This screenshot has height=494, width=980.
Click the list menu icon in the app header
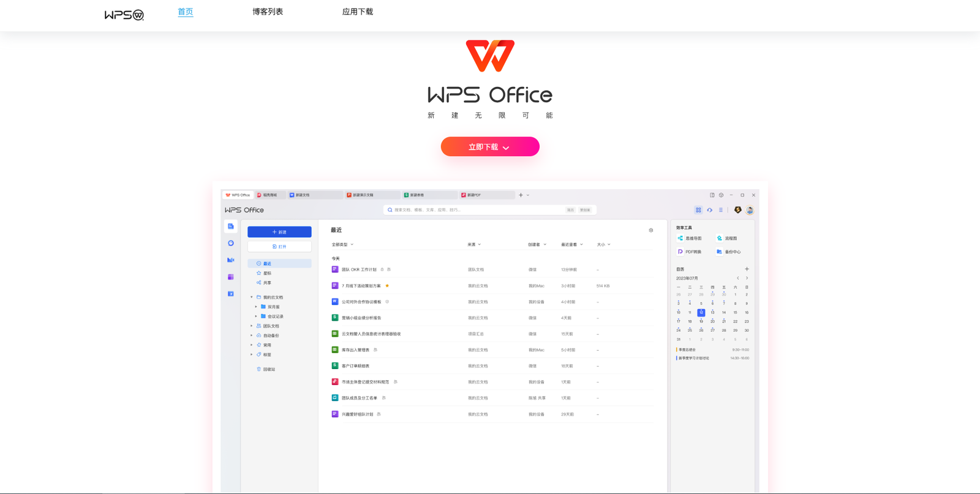coord(721,210)
